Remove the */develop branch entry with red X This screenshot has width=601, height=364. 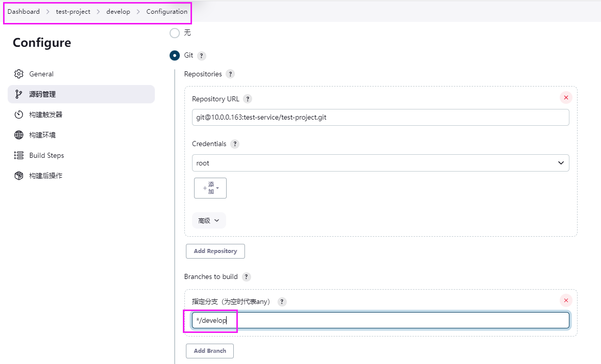click(566, 300)
